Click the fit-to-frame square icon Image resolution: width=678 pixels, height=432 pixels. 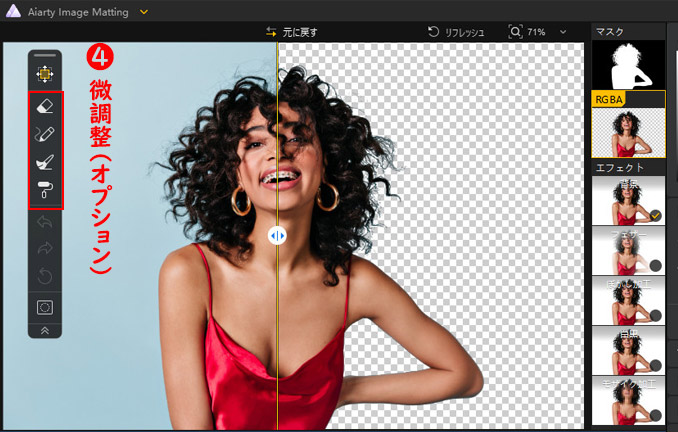pos(45,306)
